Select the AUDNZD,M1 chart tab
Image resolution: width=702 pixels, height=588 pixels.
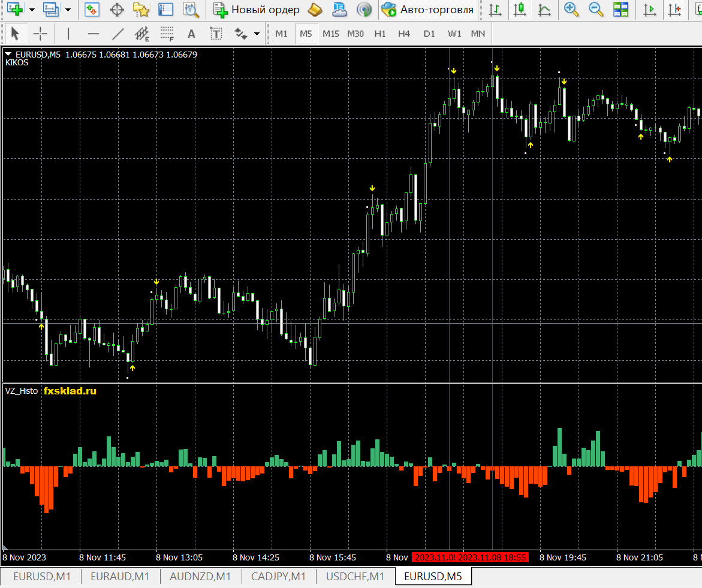click(200, 577)
